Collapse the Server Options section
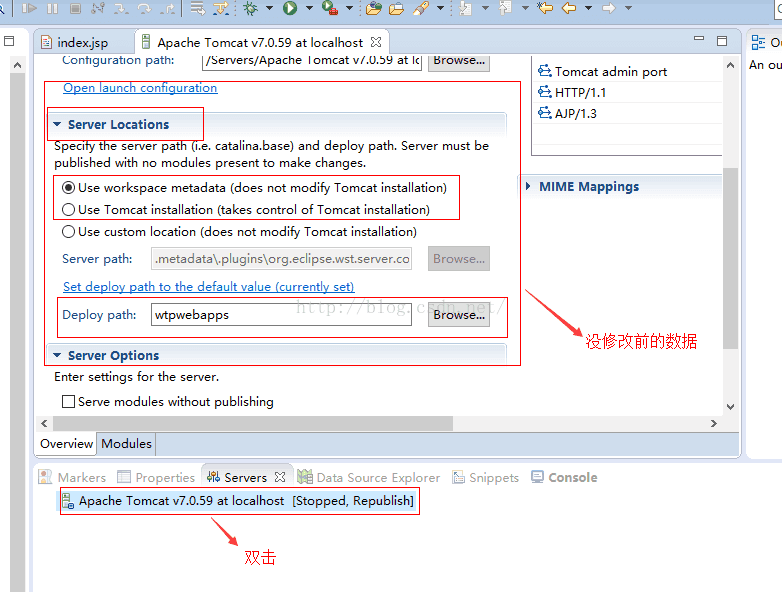 tap(57, 355)
